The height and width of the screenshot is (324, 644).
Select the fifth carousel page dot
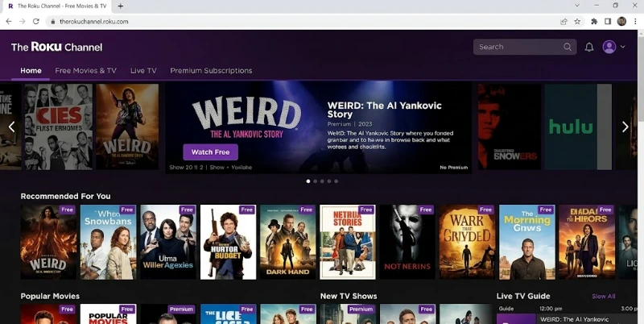336,181
